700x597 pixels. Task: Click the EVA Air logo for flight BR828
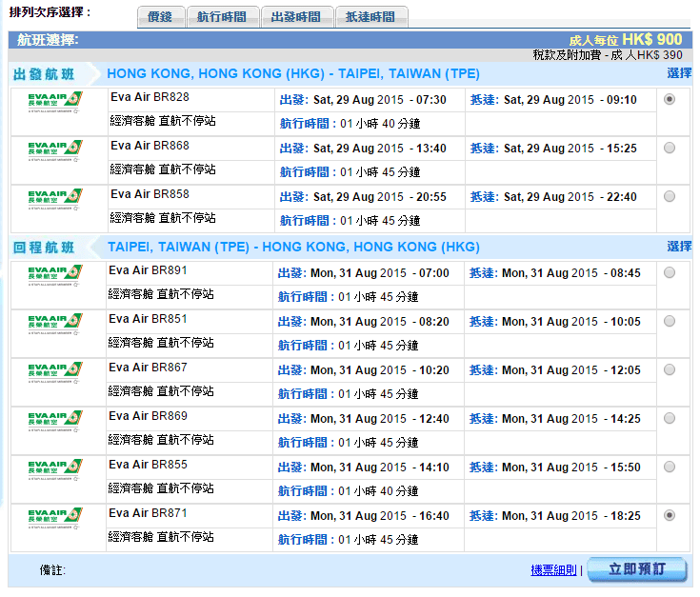coord(55,102)
